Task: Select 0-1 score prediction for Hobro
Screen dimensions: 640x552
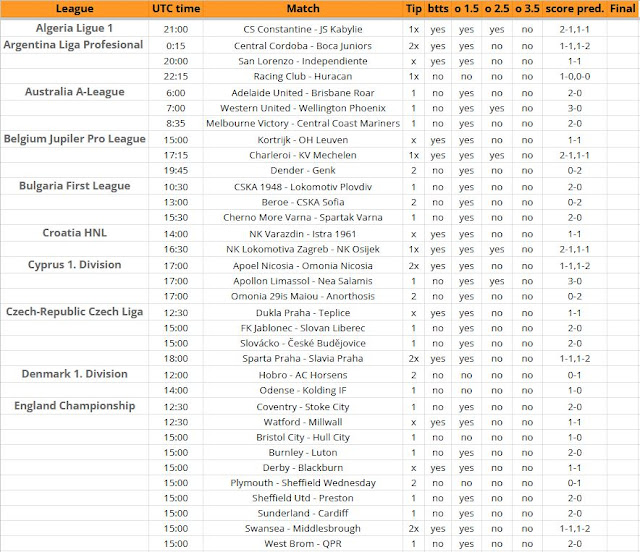Action: coord(575,375)
